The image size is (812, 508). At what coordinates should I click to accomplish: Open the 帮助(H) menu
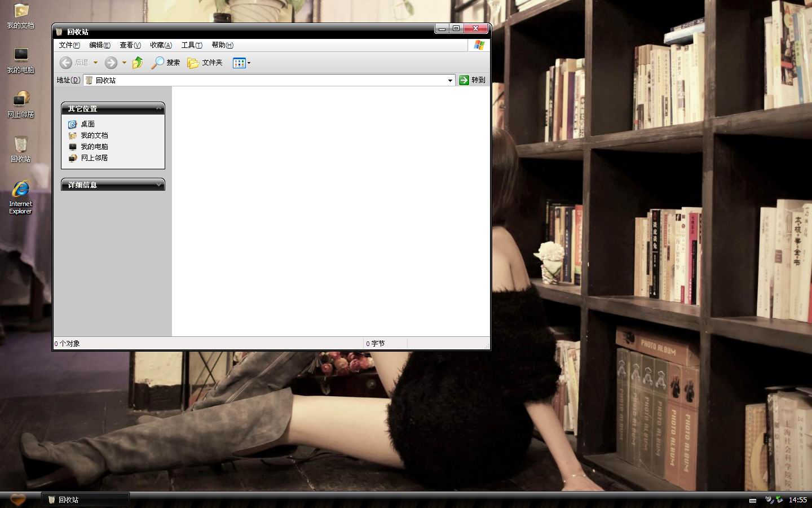click(x=222, y=45)
